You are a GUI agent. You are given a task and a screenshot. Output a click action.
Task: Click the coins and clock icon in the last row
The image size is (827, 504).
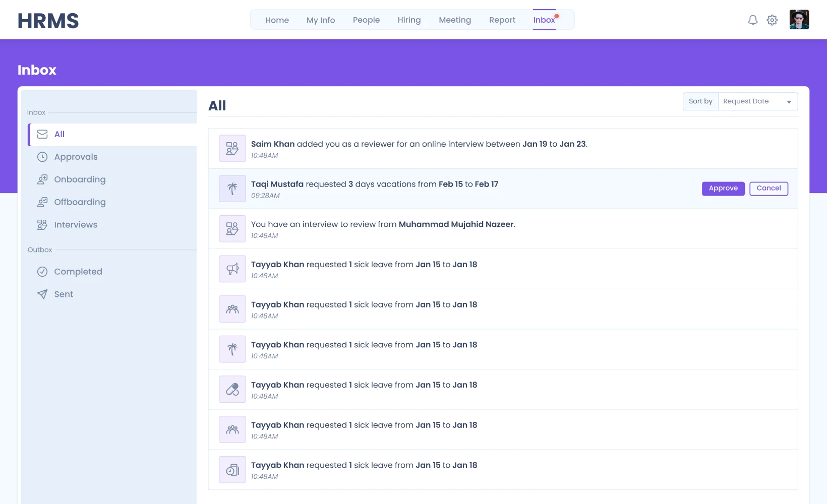(232, 470)
